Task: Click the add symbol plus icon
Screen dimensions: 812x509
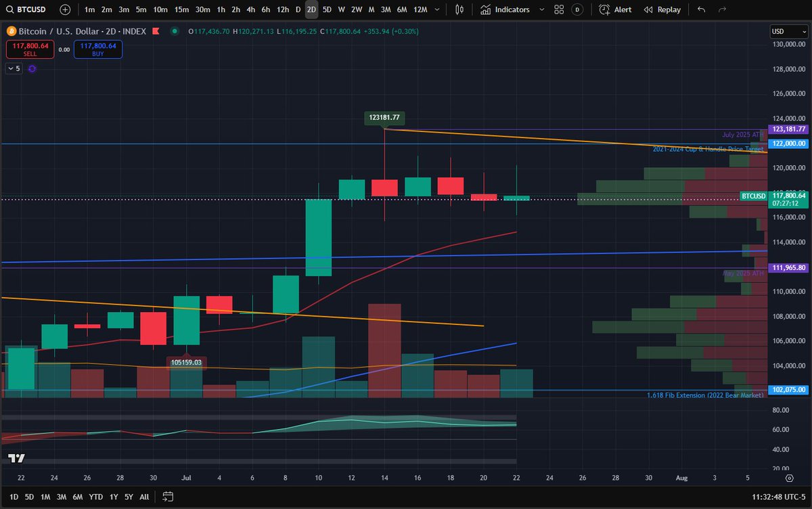Action: tap(65, 9)
